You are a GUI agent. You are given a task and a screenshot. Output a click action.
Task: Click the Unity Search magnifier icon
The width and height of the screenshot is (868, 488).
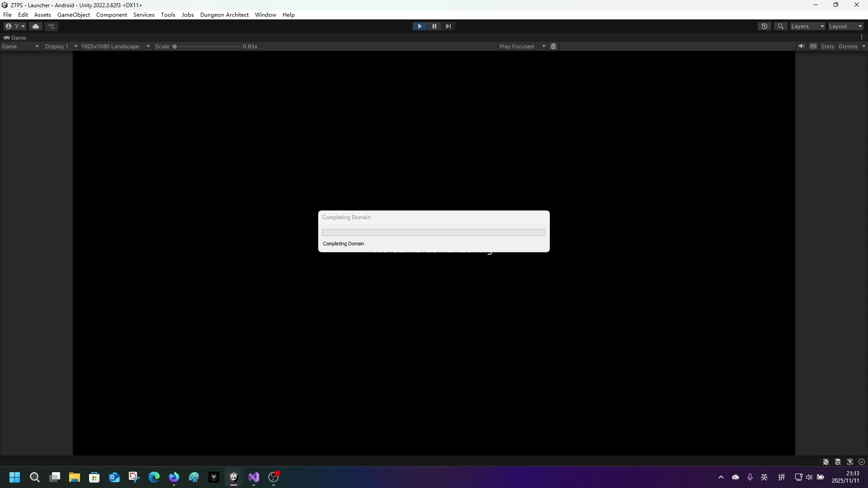(x=780, y=26)
